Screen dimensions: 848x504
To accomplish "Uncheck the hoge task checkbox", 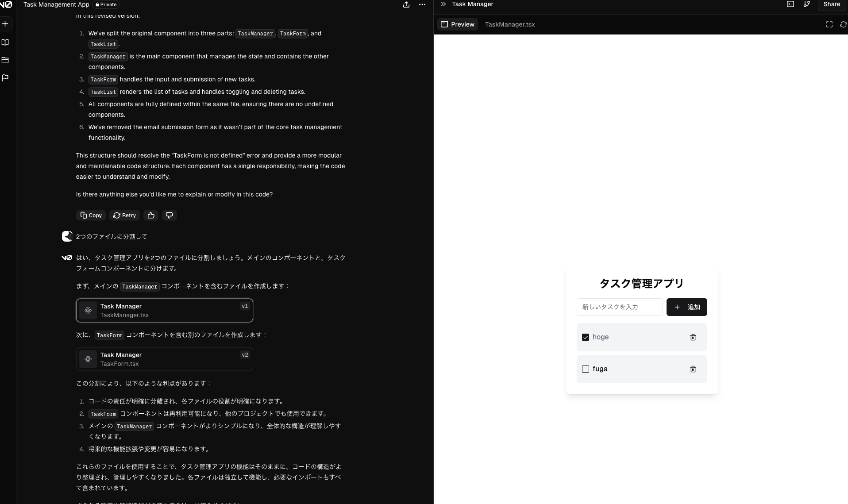I will pyautogui.click(x=586, y=337).
